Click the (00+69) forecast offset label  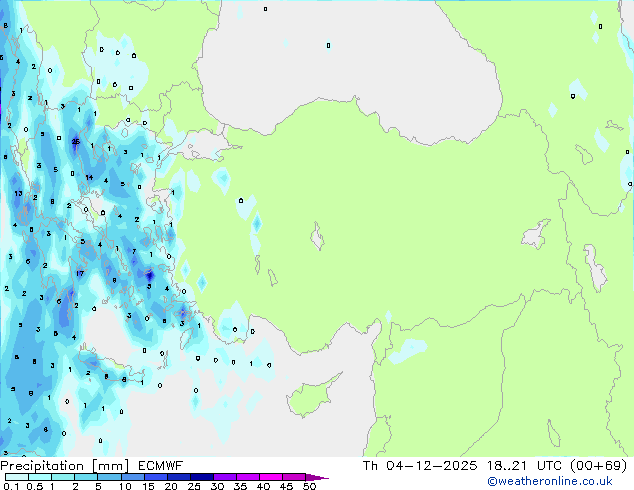[x=599, y=466]
